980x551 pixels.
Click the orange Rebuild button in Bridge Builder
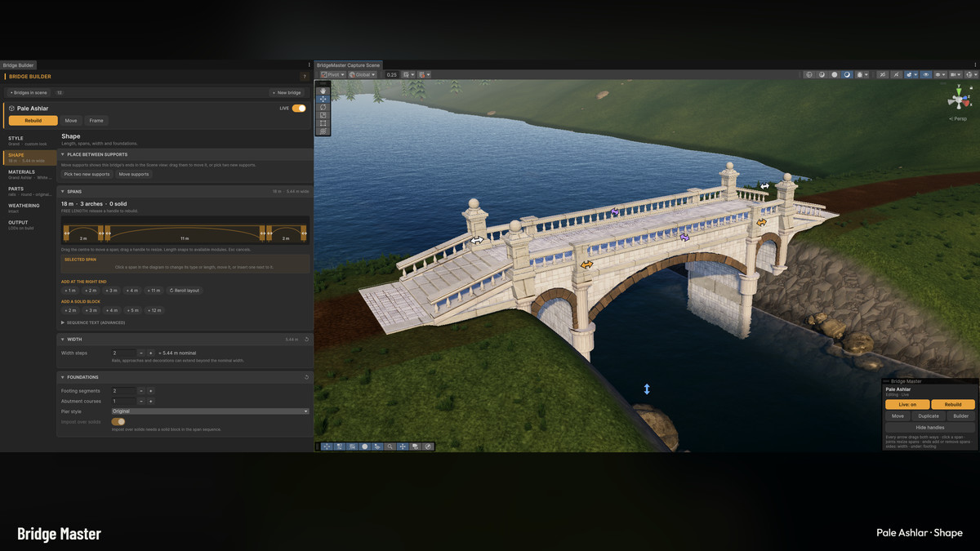coord(33,120)
